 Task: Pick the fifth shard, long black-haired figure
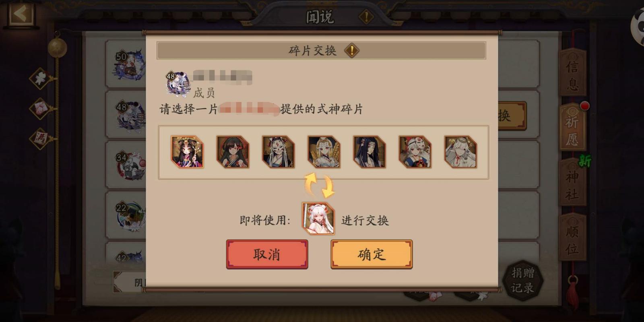[369, 152]
